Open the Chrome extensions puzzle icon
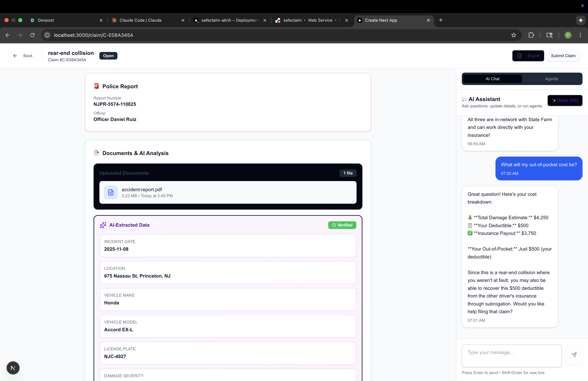The width and height of the screenshot is (588, 381). (x=531, y=35)
